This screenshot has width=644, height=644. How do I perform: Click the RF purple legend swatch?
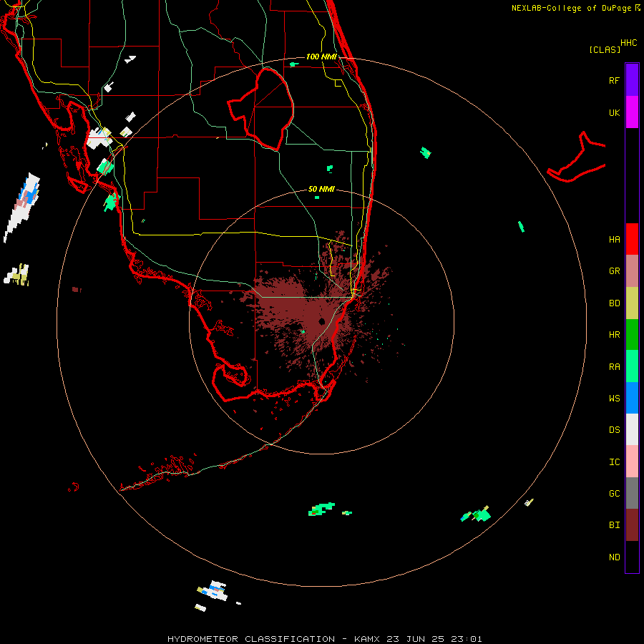(632, 80)
